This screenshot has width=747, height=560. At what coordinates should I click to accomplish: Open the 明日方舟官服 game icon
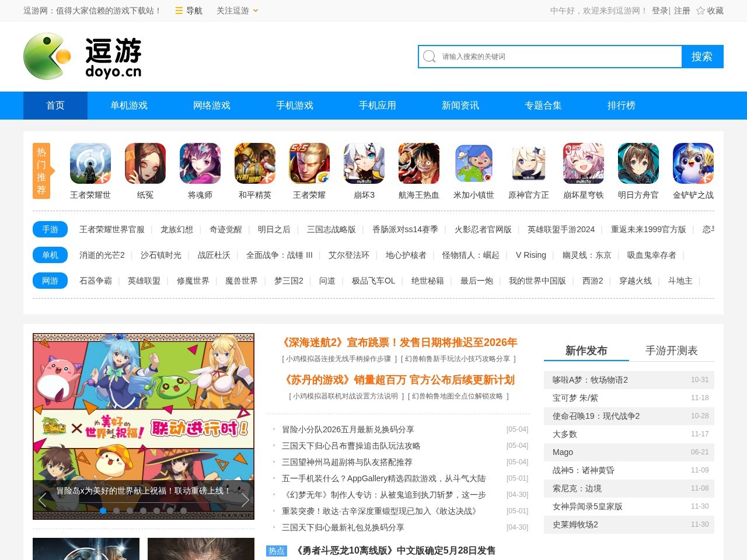coord(638,163)
